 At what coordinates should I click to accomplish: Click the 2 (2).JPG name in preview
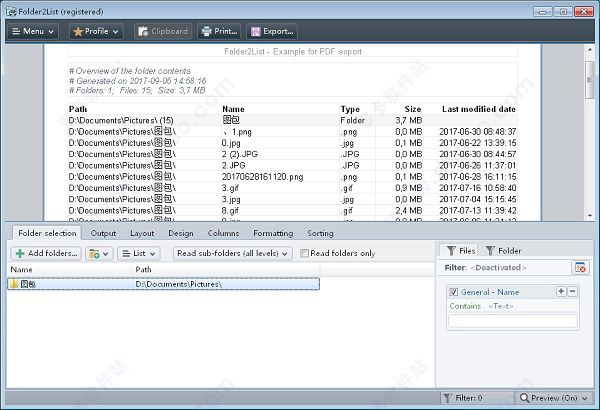240,154
